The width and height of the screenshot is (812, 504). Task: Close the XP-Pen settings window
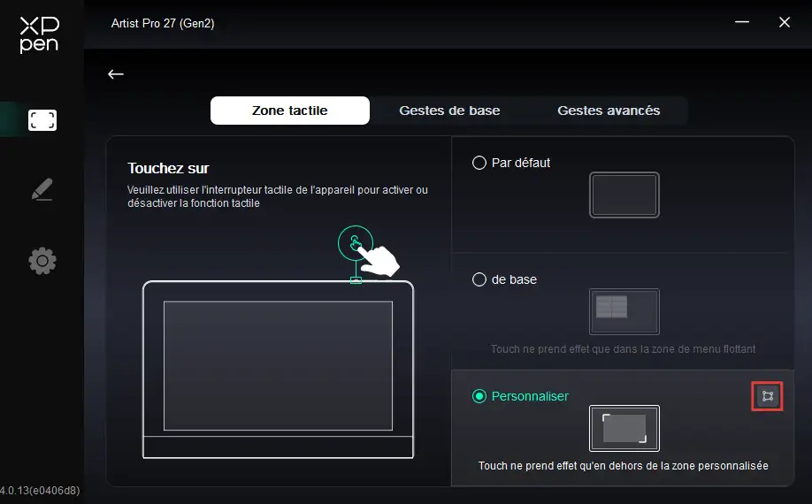point(784,23)
